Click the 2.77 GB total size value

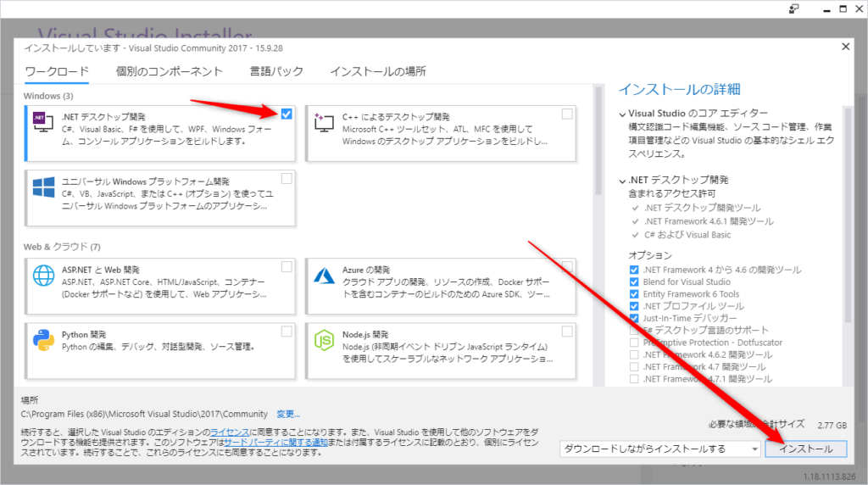[x=832, y=425]
